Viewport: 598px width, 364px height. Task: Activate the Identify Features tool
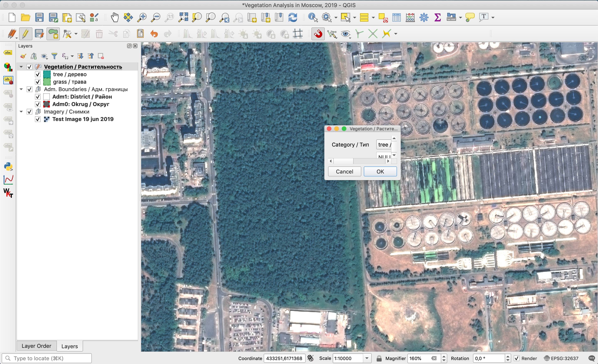pos(313,17)
